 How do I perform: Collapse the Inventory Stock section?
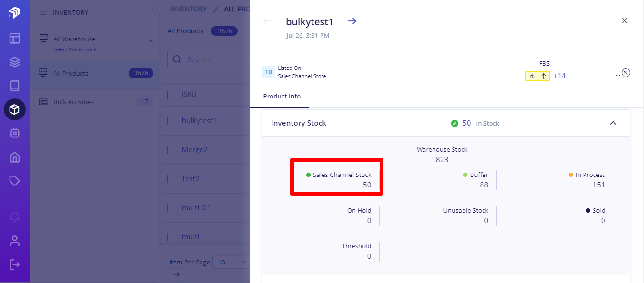click(x=613, y=123)
